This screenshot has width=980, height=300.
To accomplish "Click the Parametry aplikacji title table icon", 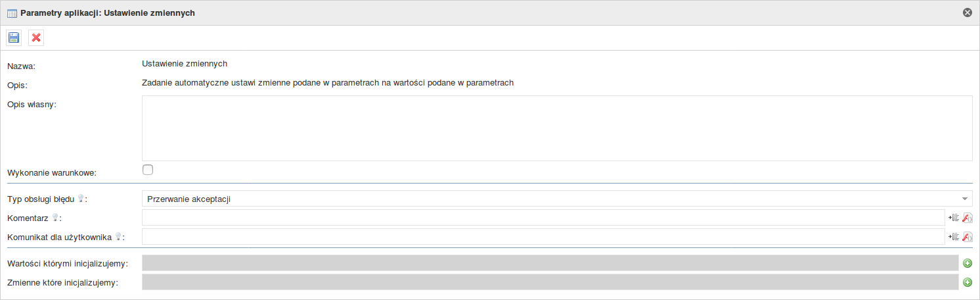I will point(12,12).
